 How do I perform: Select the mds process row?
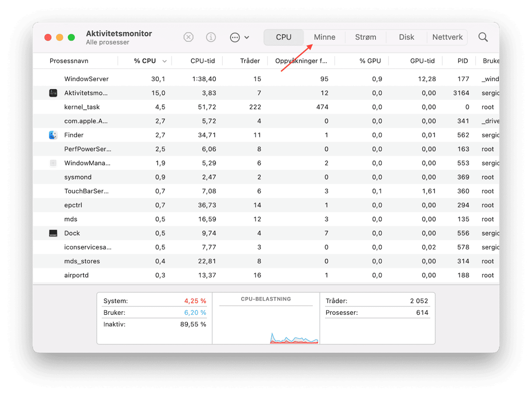pos(266,219)
